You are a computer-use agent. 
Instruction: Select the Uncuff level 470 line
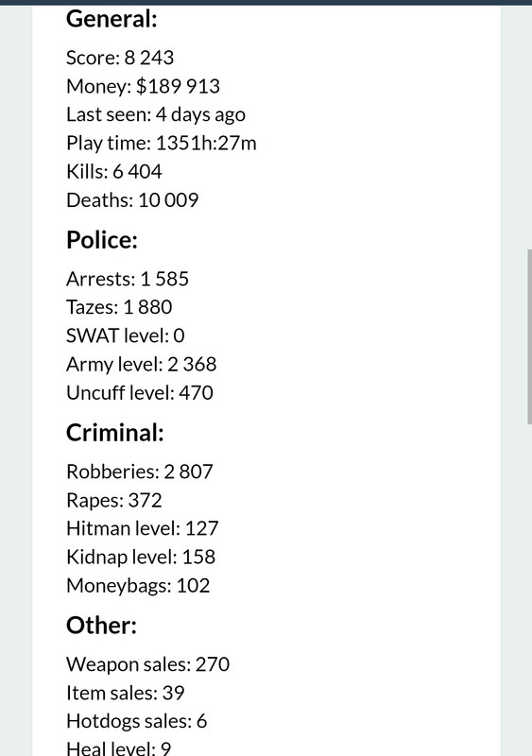140,392
